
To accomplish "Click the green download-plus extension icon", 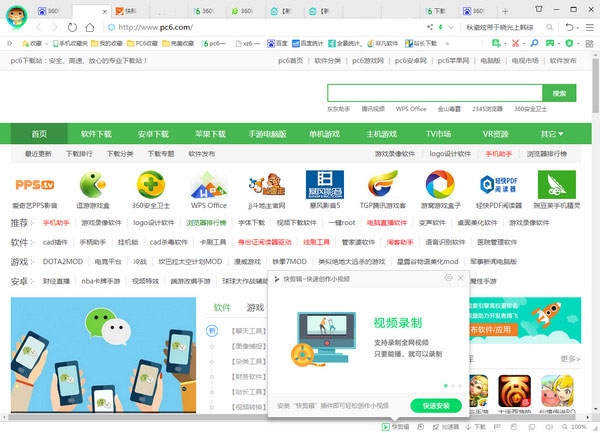I will (x=496, y=43).
